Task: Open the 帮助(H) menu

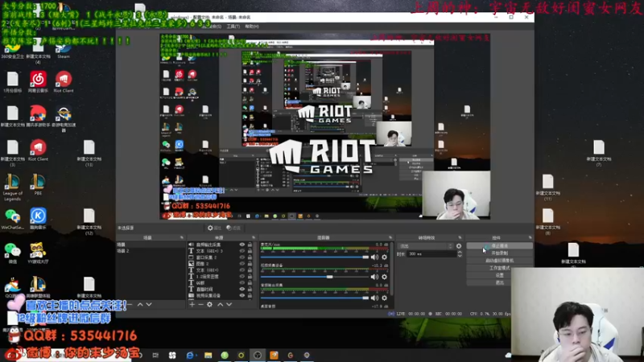Action: (x=252, y=27)
